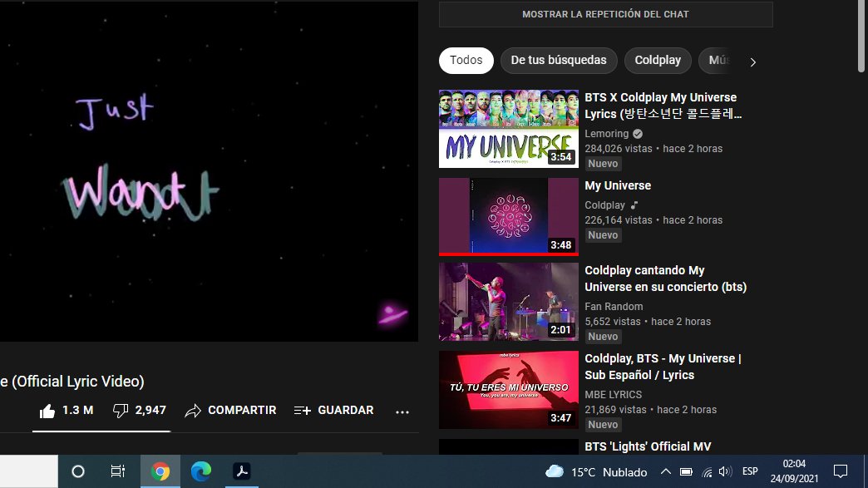Advance the filter chips with the right arrow
This screenshot has height=488, width=868.
753,62
